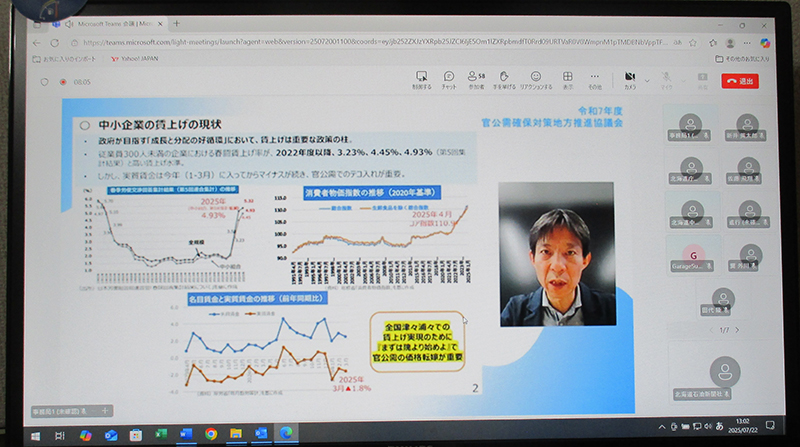Viewport: 800px width, 447px height.
Task: Click the teams.microsoft.com address bar
Action: tap(375, 43)
